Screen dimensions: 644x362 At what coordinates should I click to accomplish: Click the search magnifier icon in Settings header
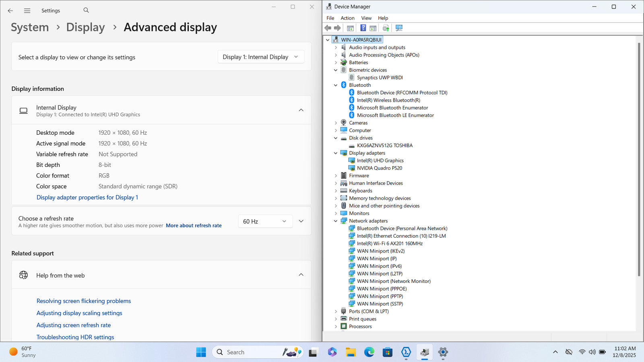click(x=86, y=10)
